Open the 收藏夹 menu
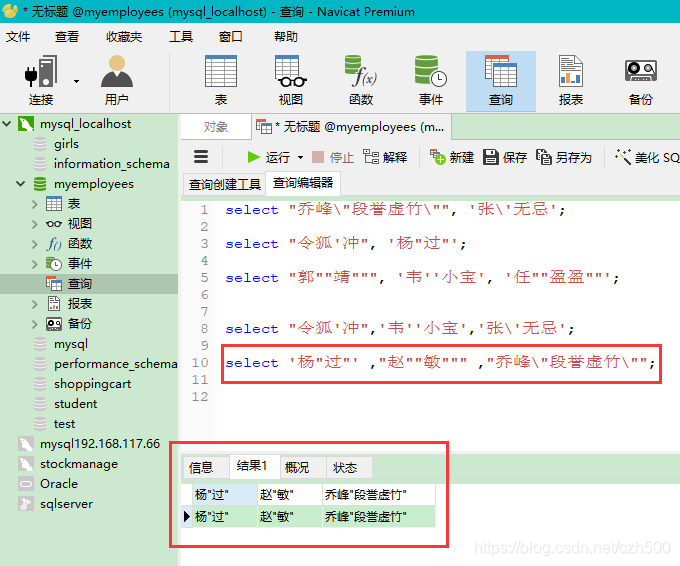 124,36
